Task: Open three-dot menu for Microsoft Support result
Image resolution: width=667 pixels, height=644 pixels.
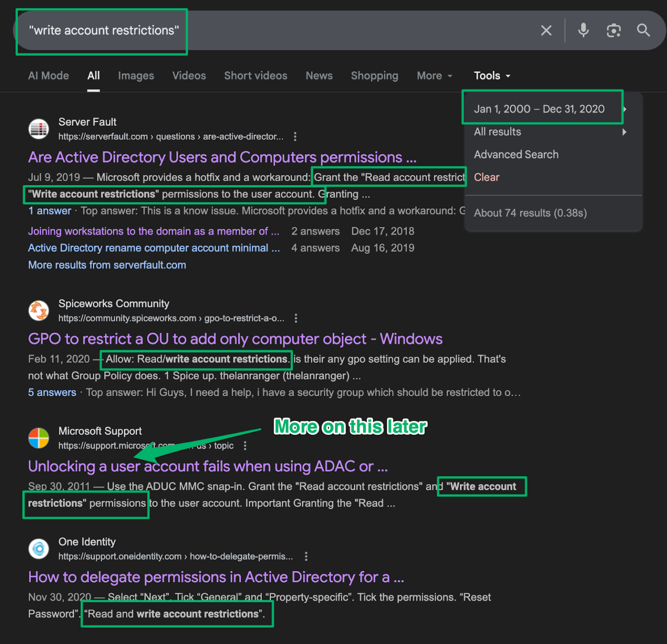Action: tap(245, 446)
